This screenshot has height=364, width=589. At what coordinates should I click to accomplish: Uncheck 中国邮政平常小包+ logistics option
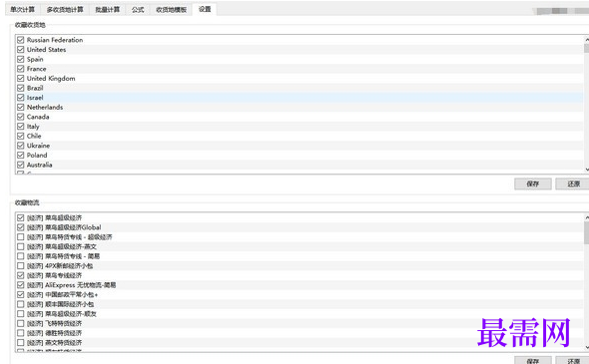coord(21,294)
